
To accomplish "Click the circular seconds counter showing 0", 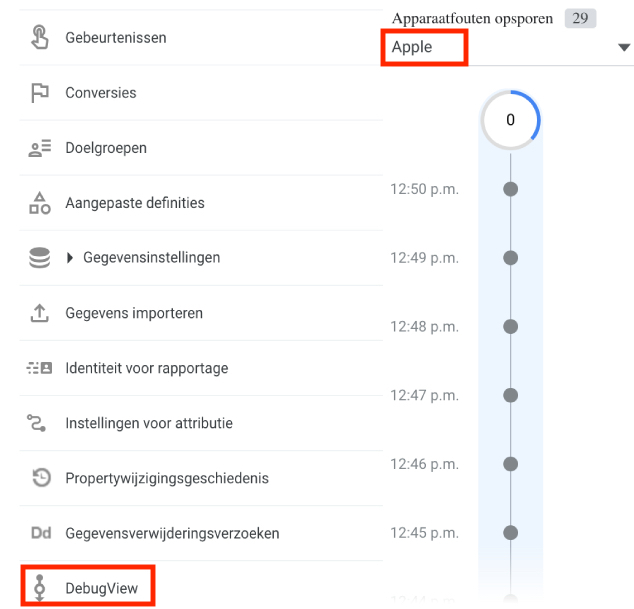I will pos(510,120).
